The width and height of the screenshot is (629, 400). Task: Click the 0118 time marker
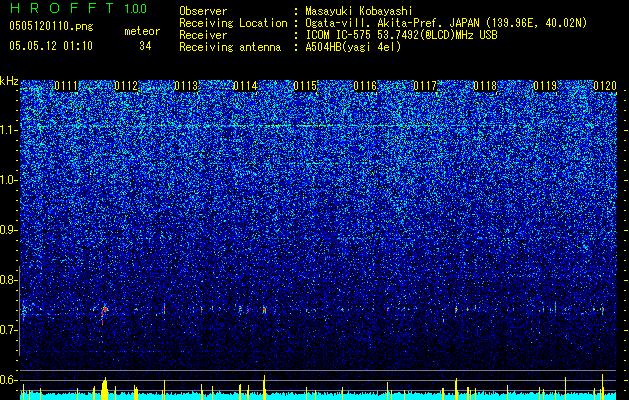pos(485,86)
